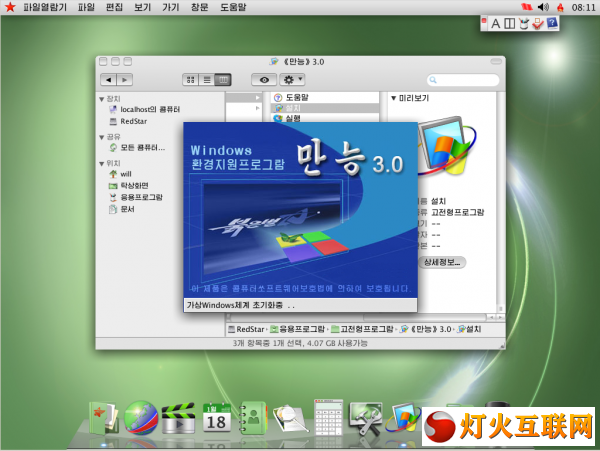This screenshot has width=600, height=451.
Task: Open the 파일열람기 application menu
Action: [x=45, y=7]
